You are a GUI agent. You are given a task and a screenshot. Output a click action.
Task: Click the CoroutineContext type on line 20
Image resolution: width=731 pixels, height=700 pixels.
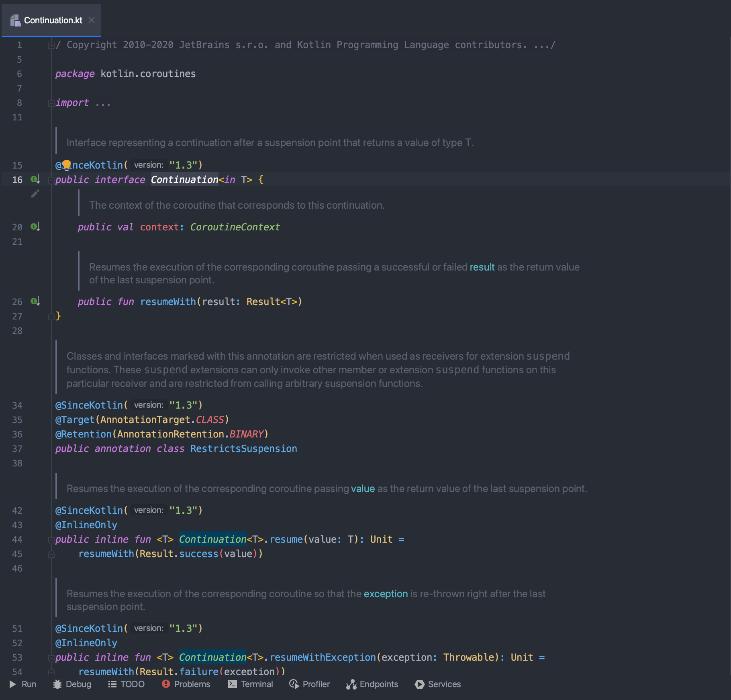point(235,227)
